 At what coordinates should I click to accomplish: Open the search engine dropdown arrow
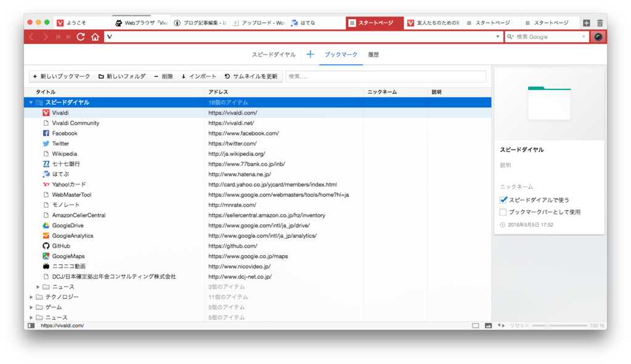[x=584, y=36]
